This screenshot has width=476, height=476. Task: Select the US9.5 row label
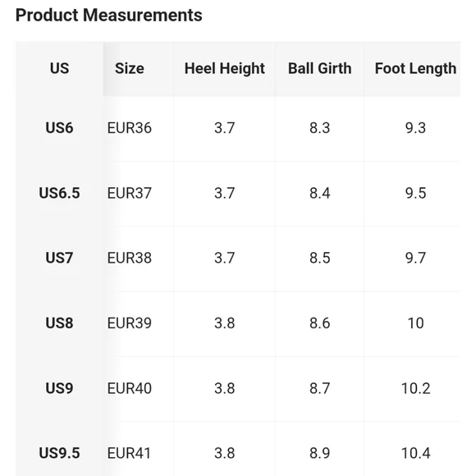click(59, 453)
